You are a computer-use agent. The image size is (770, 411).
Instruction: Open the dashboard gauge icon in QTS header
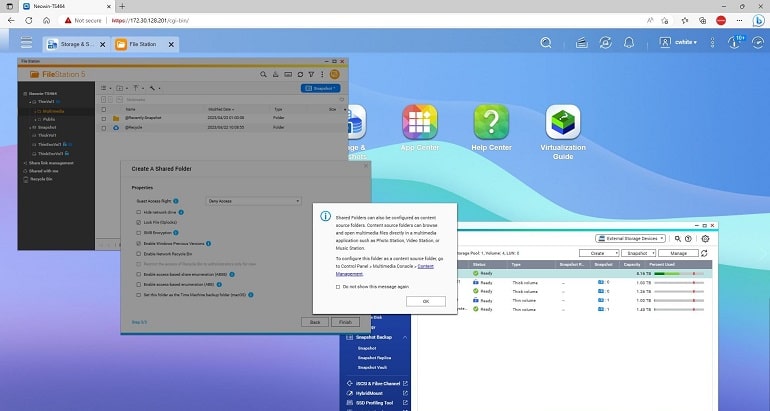click(758, 43)
